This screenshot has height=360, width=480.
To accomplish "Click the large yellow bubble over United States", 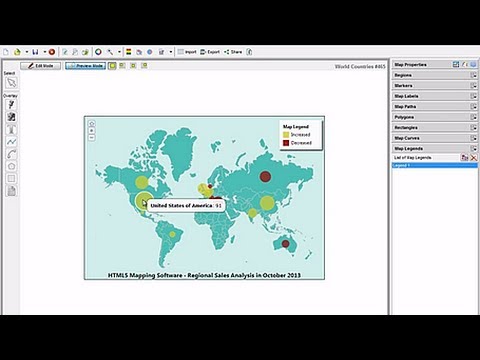I will [144, 200].
